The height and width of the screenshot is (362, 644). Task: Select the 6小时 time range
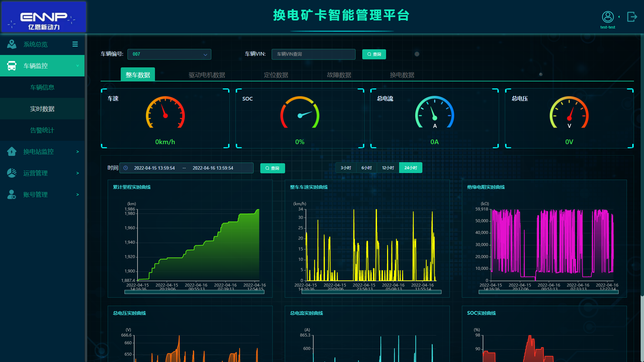[x=367, y=168]
